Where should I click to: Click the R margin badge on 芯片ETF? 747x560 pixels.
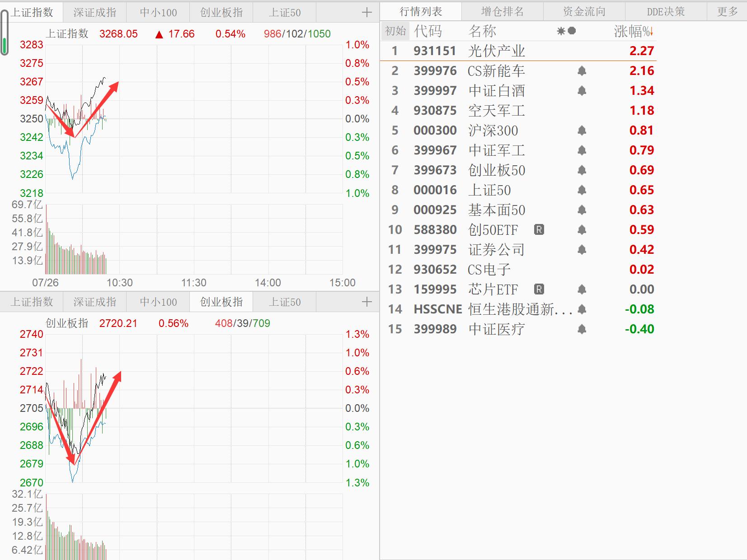click(x=539, y=289)
